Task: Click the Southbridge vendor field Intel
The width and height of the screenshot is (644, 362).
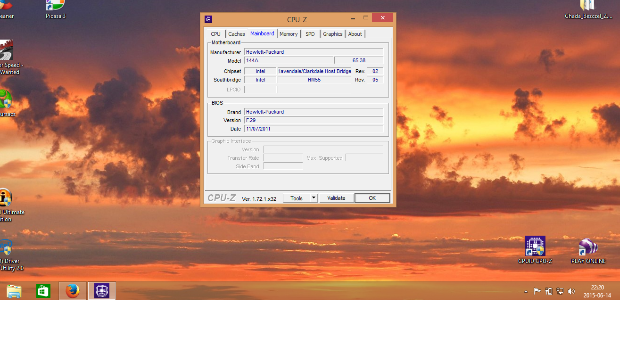Action: (260, 80)
